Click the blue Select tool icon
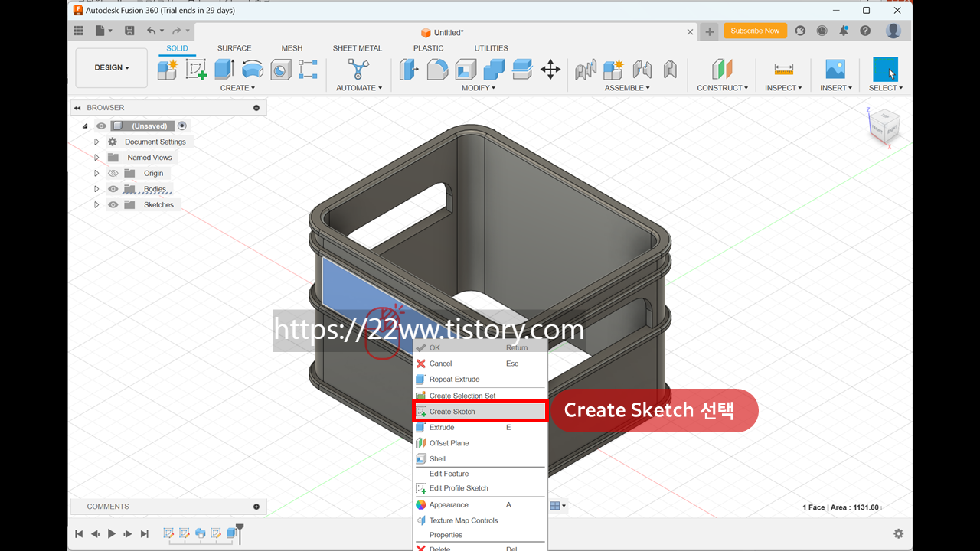 point(886,70)
